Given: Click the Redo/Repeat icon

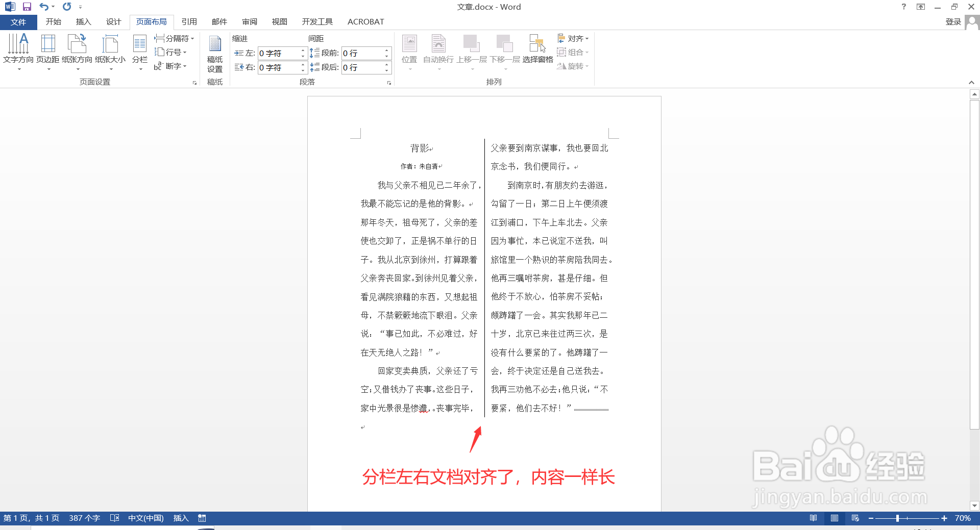Looking at the screenshot, I should pyautogui.click(x=67, y=7).
